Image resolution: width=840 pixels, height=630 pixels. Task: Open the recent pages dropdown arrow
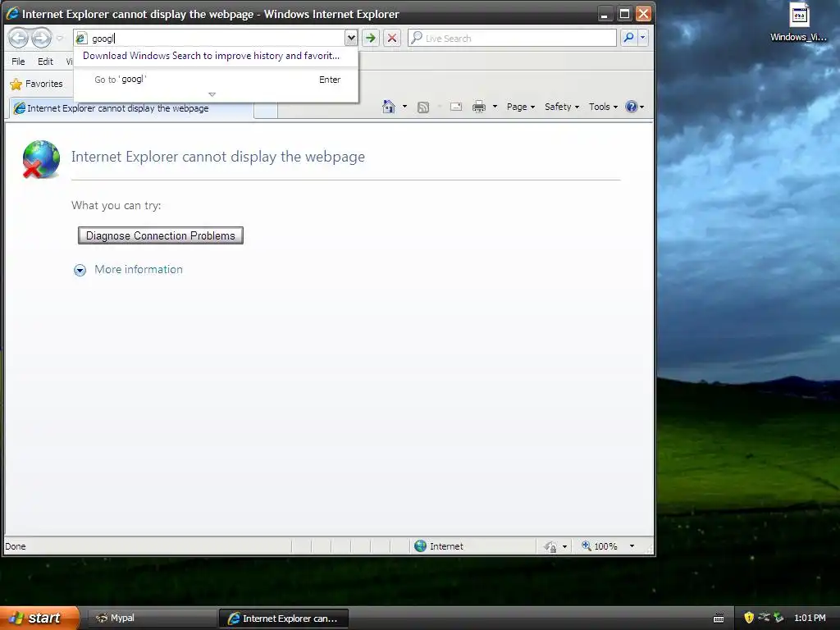click(x=60, y=39)
